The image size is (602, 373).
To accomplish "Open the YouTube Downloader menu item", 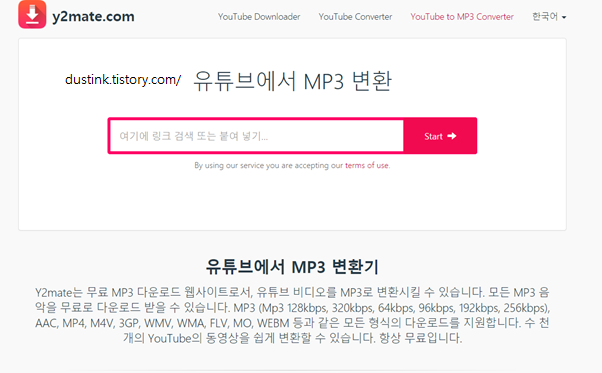I will pos(259,17).
